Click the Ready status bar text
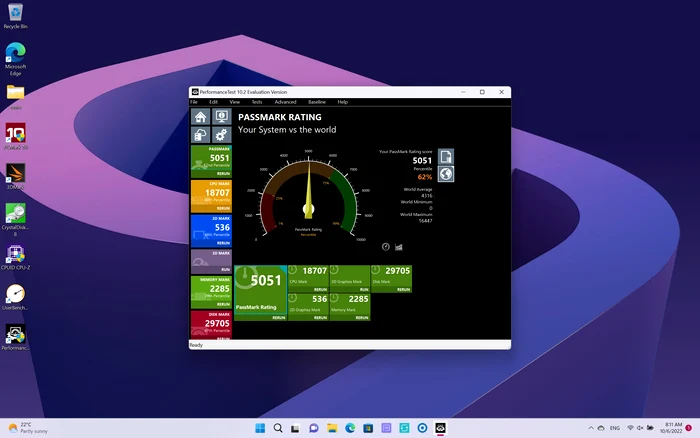Image resolution: width=700 pixels, height=438 pixels. click(196, 345)
